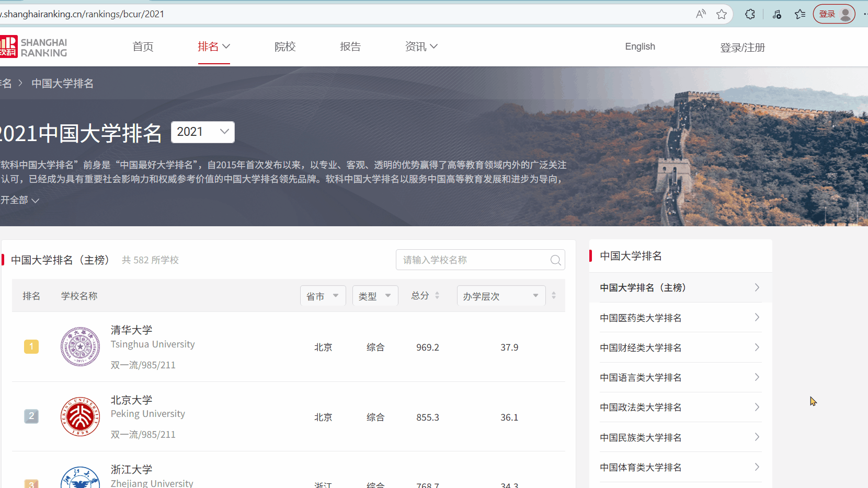Open 报告 navigation item

coord(350,47)
